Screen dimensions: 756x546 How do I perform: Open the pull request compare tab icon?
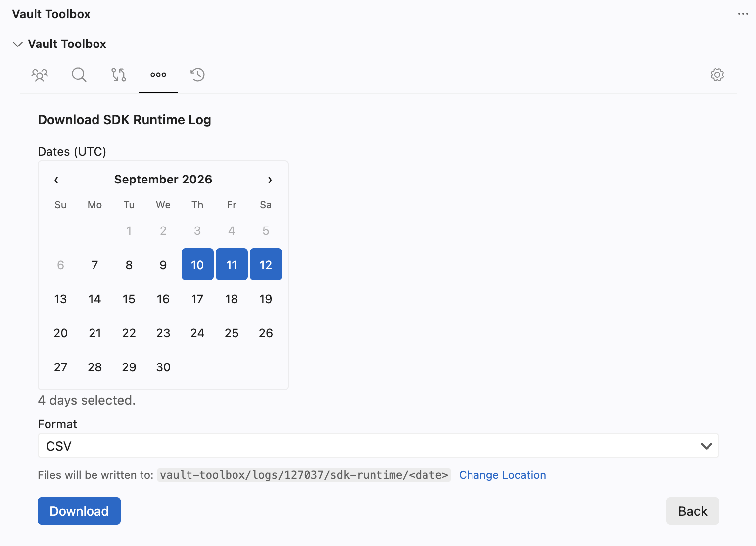(x=119, y=75)
